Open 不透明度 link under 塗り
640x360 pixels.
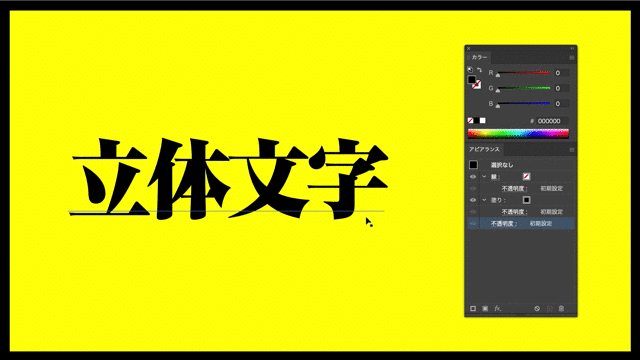pyautogui.click(x=515, y=212)
